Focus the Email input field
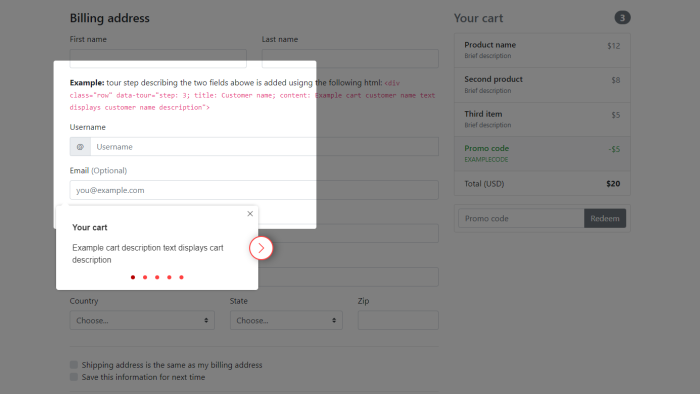 click(254, 190)
